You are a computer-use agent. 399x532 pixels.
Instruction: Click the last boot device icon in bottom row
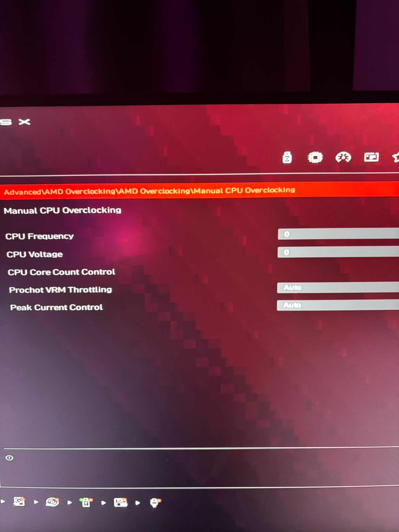(155, 503)
